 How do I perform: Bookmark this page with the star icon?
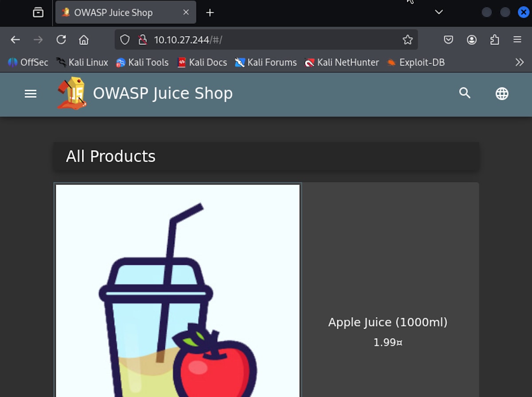[407, 40]
